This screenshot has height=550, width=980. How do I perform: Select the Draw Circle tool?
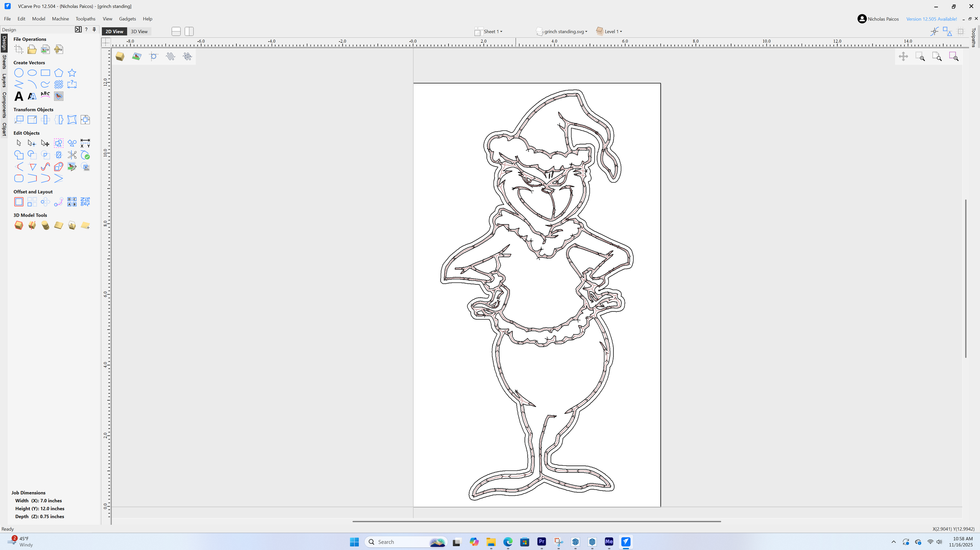[19, 73]
